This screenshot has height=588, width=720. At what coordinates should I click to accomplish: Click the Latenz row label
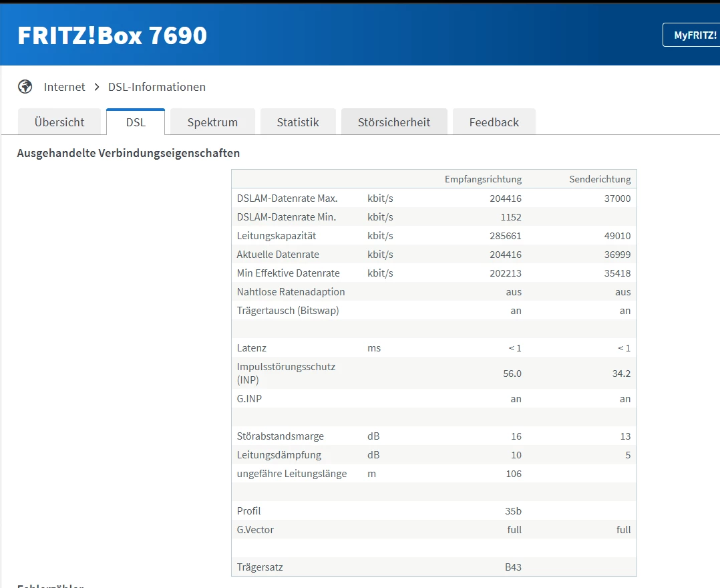coord(252,348)
